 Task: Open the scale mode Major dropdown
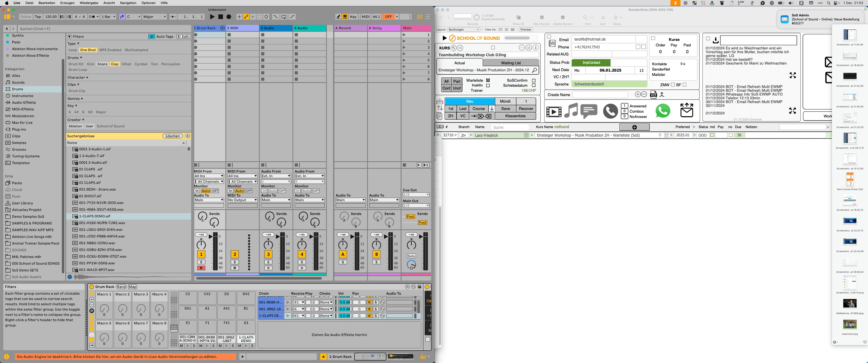point(154,16)
